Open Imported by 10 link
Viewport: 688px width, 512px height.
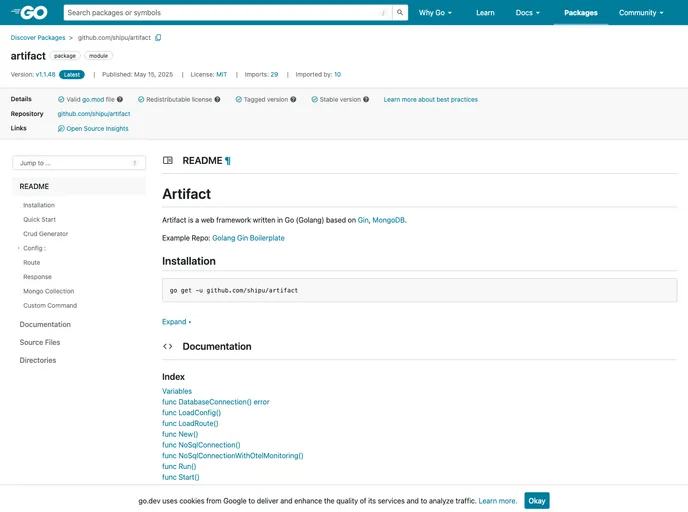tap(337, 75)
